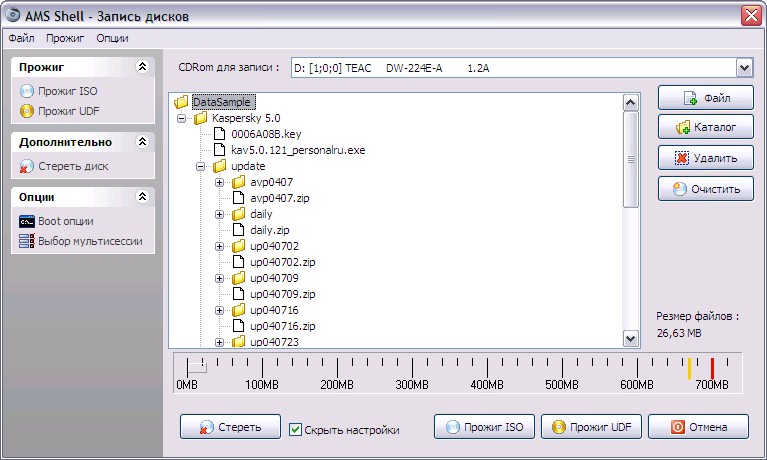
Task: Select the up040709.zip tree row
Action: (x=283, y=294)
